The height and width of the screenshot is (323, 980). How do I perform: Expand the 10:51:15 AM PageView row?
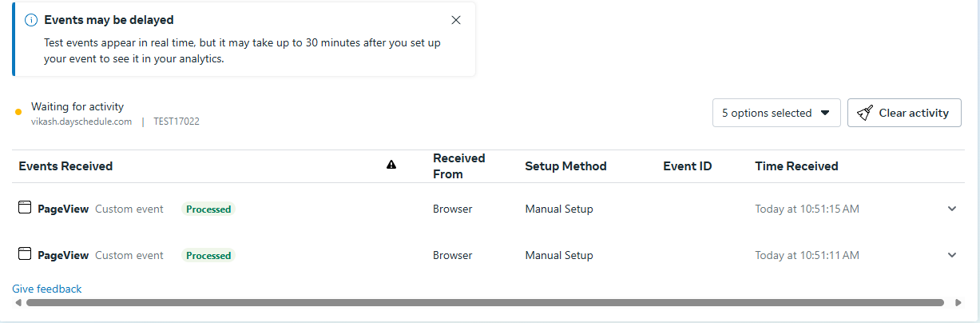click(951, 209)
